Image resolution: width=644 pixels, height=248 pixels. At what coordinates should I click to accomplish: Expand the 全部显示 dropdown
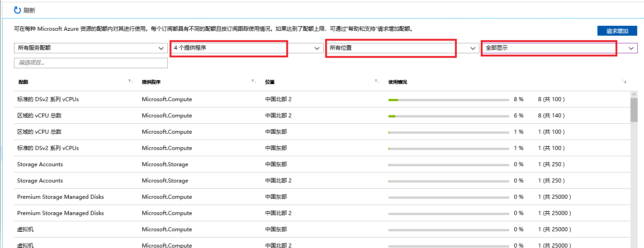click(559, 48)
